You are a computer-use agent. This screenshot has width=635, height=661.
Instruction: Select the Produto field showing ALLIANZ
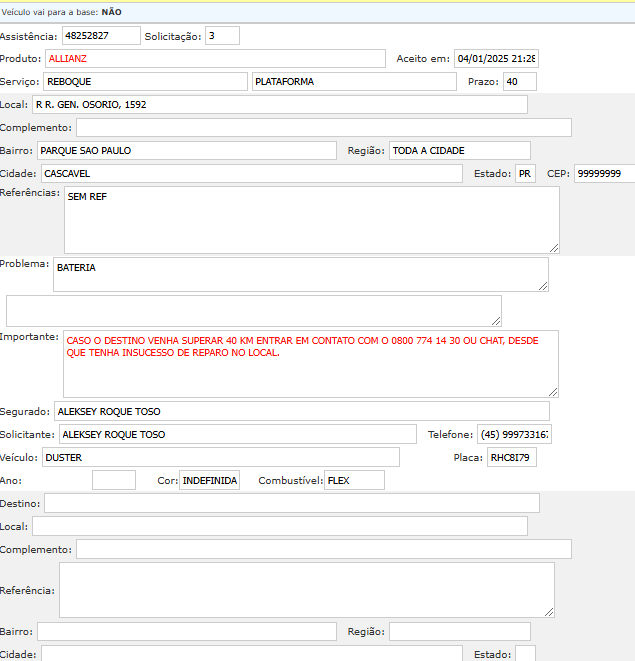pos(215,59)
